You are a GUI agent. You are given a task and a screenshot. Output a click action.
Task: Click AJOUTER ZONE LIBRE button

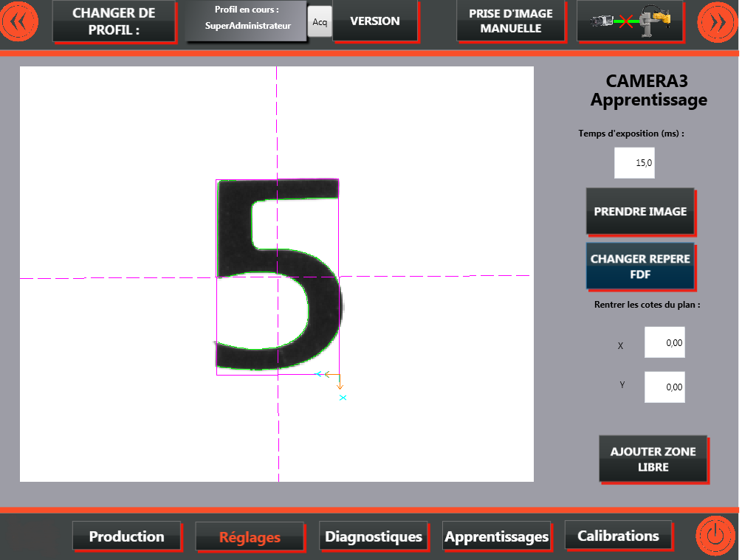[x=653, y=459]
